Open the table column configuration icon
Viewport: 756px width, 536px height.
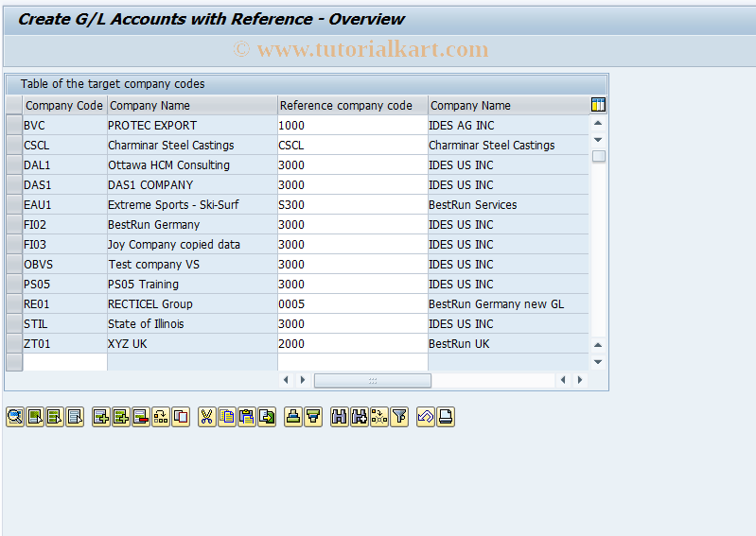click(x=598, y=105)
